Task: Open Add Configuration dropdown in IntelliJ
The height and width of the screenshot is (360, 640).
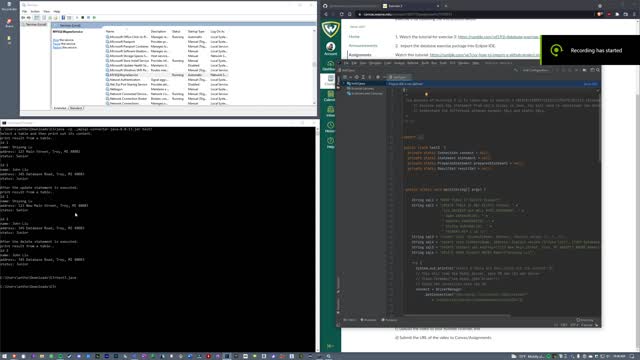Action: coord(536,70)
